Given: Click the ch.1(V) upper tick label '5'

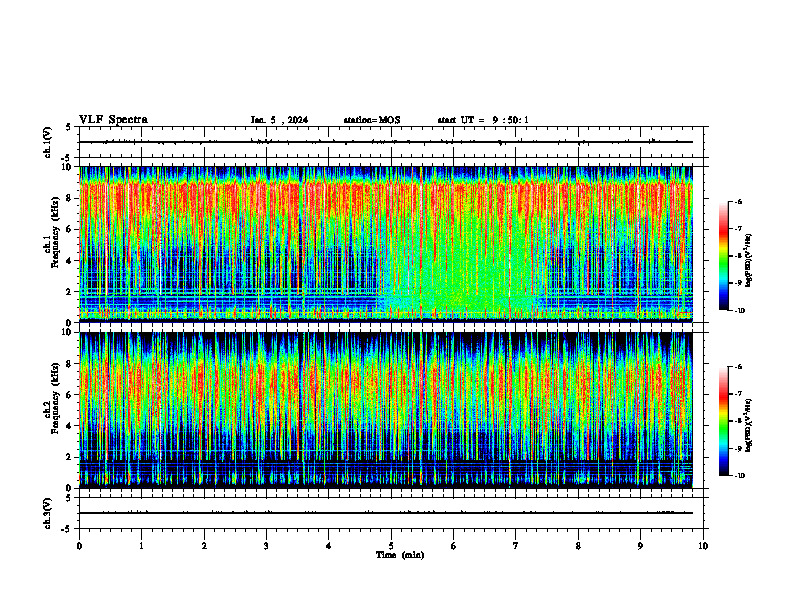Looking at the screenshot, I should pos(69,127).
